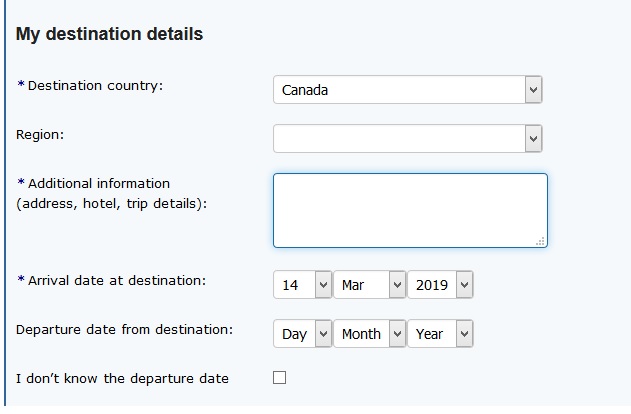This screenshot has height=414, width=631.
Task: Click inside the Additional information text area
Action: point(410,210)
